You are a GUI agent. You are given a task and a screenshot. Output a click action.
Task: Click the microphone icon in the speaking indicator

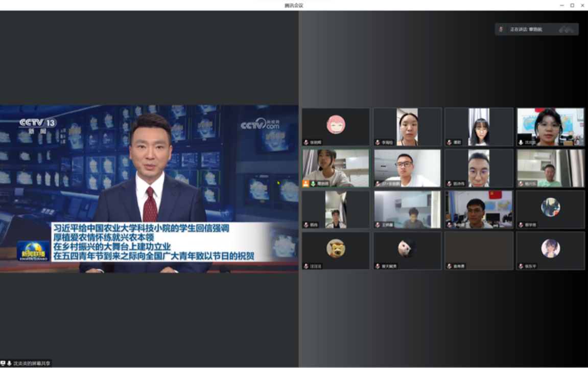501,29
